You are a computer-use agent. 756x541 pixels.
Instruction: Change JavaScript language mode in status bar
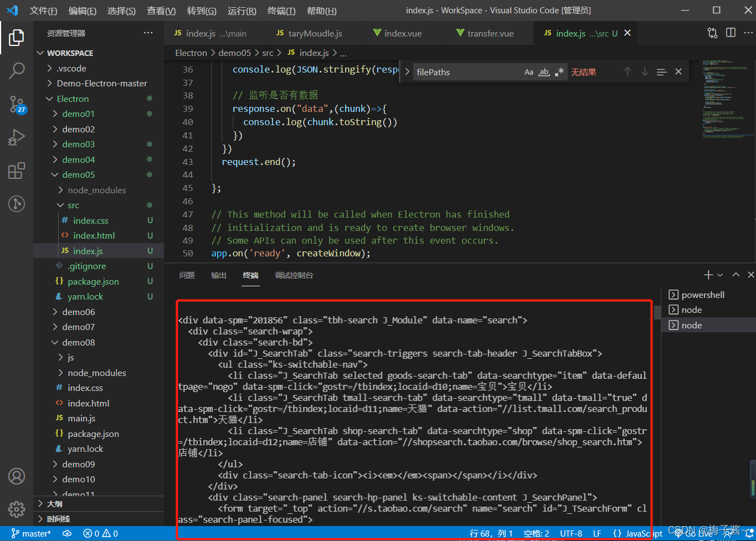tap(638, 534)
